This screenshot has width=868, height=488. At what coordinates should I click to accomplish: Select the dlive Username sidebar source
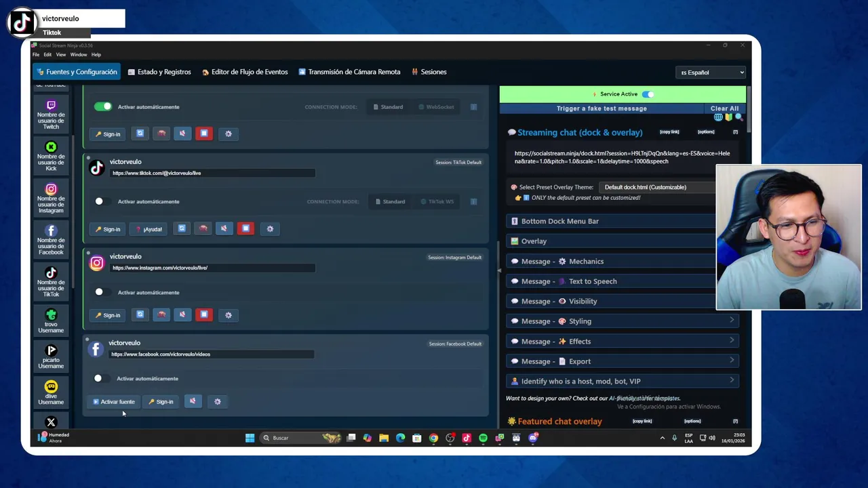[51, 392]
